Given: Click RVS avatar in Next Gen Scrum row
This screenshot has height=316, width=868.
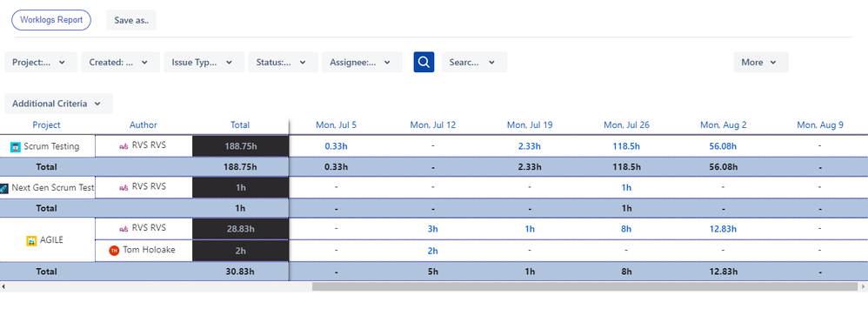Looking at the screenshot, I should coord(124,187).
